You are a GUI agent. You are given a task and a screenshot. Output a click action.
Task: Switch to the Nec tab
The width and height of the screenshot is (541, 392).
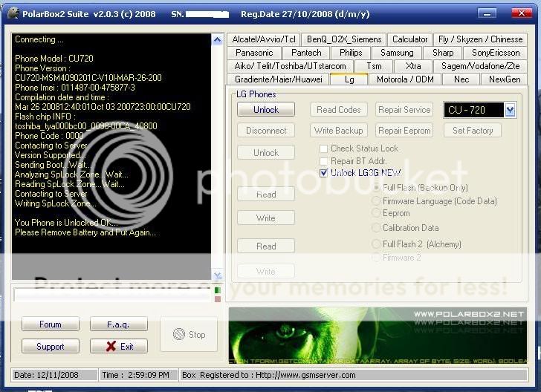coord(461,79)
